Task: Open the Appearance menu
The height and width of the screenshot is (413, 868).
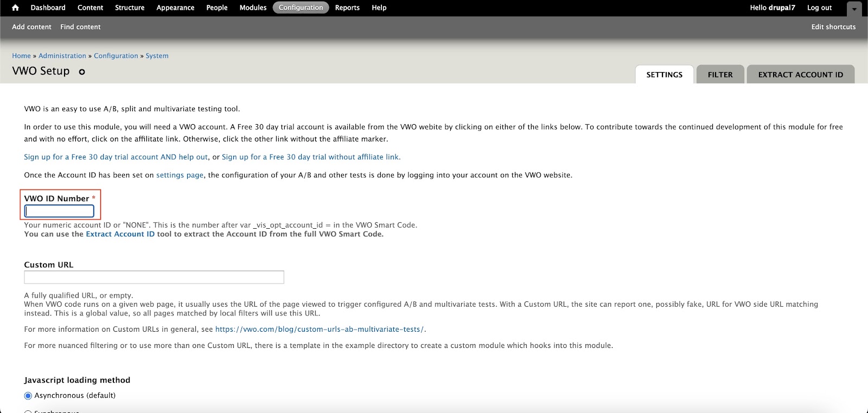Action: click(175, 8)
